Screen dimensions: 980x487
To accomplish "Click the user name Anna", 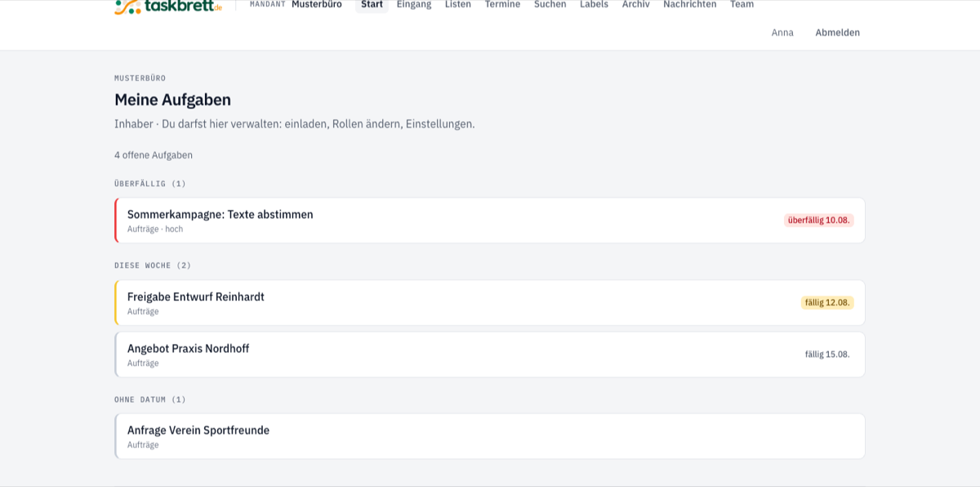I will click(782, 33).
